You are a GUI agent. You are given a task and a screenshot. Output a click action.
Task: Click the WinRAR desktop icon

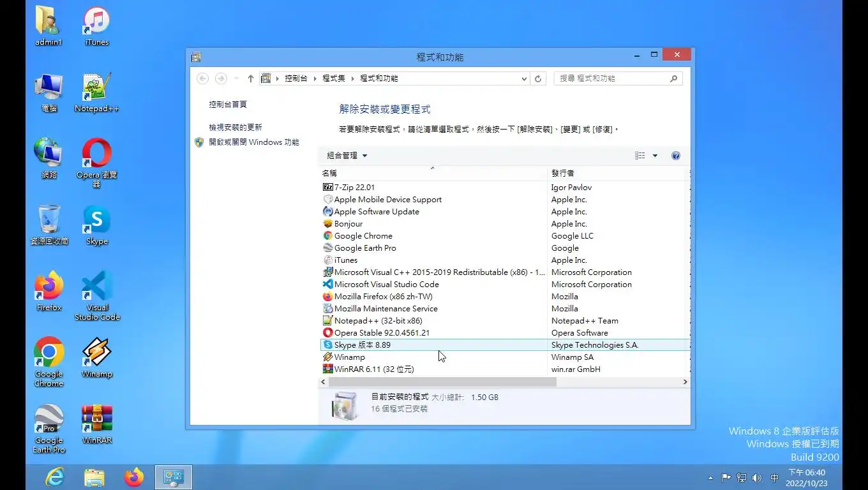97,424
